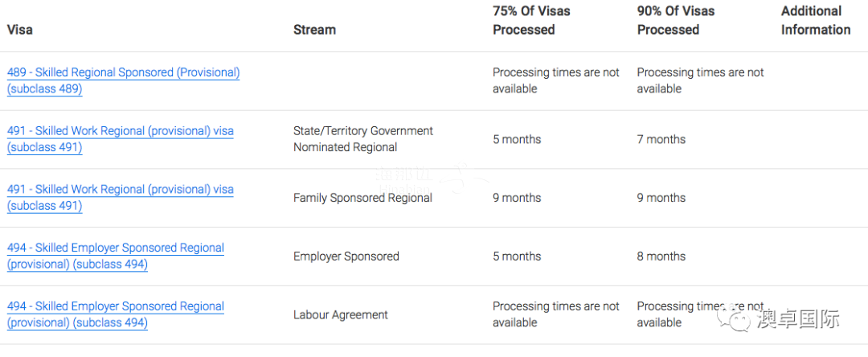
Task: Click the 489 row's 75% processing time cell
Action: click(x=555, y=80)
